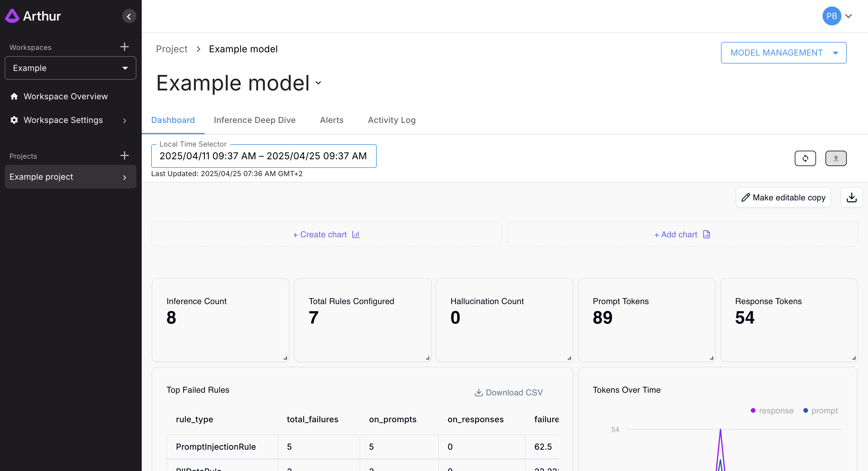Image resolution: width=868 pixels, height=471 pixels.
Task: Switch to the Inference Deep Dive tab
Action: [254, 120]
